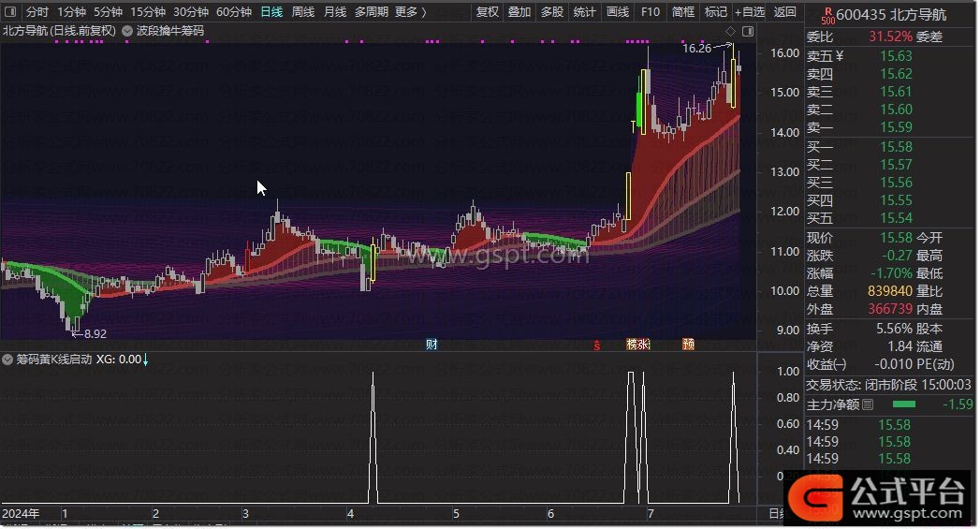Switch to the 1分钟 period

coord(71,12)
